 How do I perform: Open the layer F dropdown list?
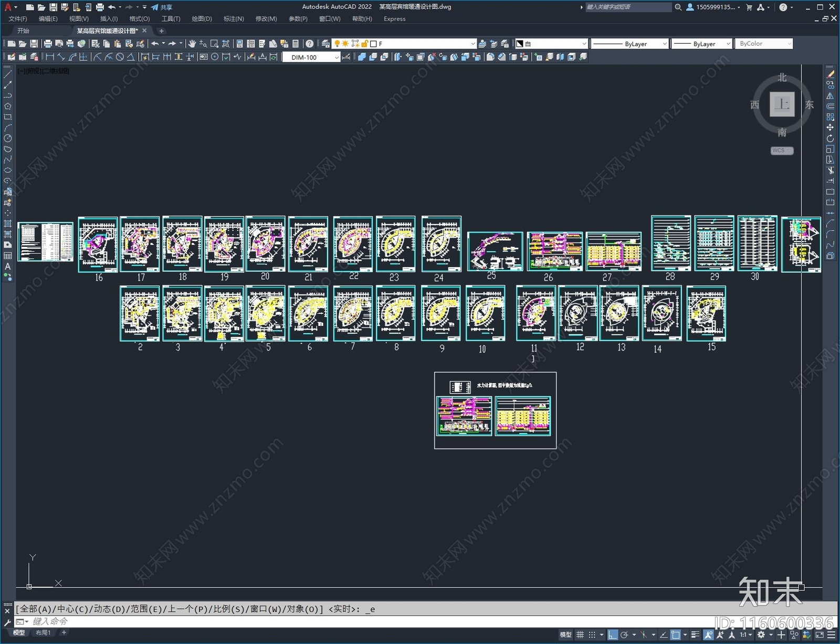(472, 44)
